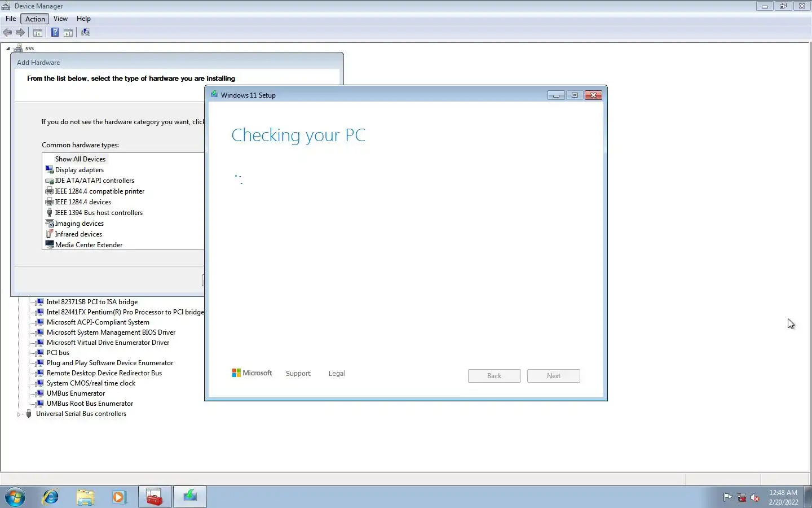Toggle the Show/Hide Console Tree toolbar icon
This screenshot has height=508, width=812.
pos(38,33)
